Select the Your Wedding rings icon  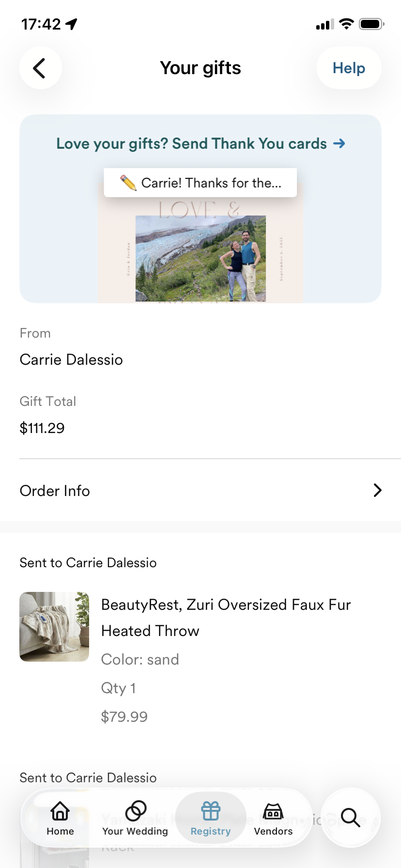(136, 810)
